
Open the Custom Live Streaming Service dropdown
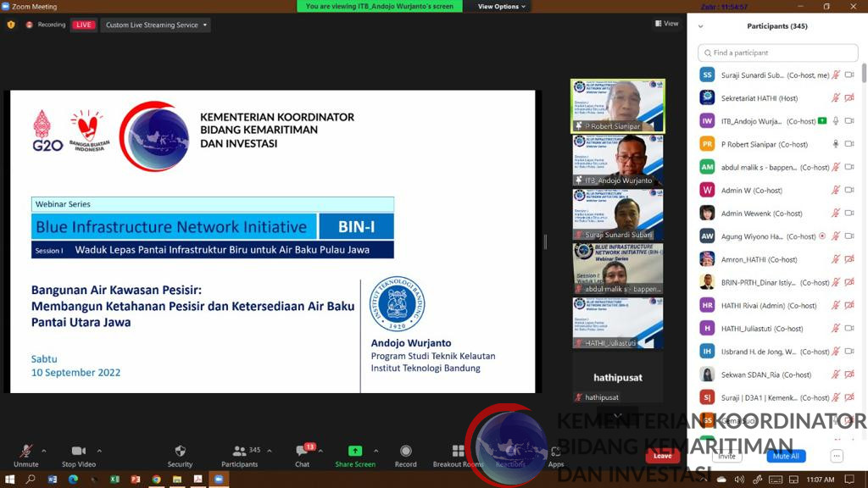[156, 25]
